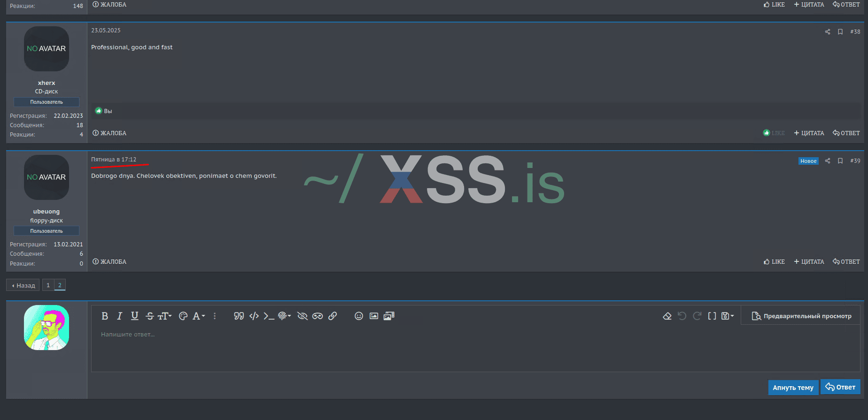Select page 2 in pagination
Screen dimensions: 868x420
(x=60, y=285)
